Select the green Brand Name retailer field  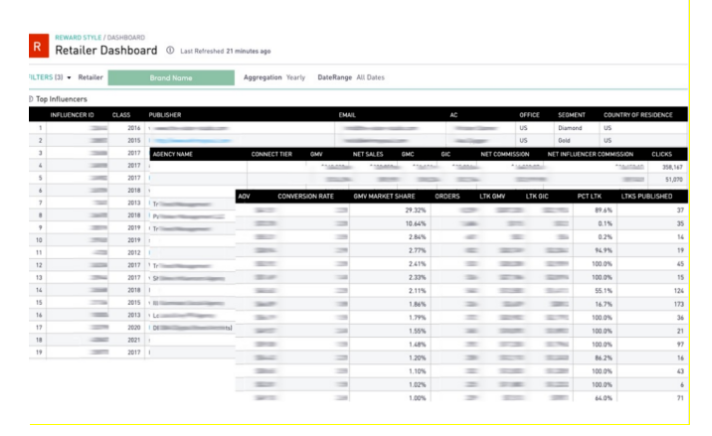171,78
